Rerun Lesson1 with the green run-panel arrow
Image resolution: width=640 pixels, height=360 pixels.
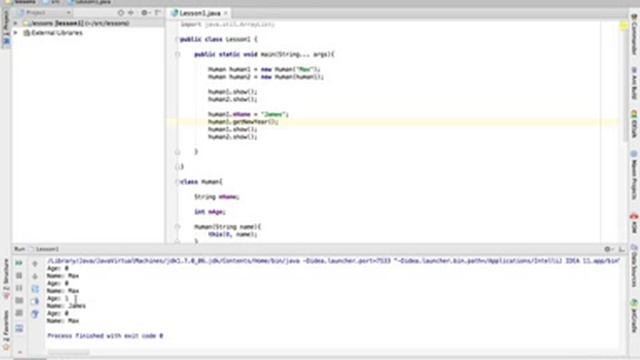pos(19,263)
